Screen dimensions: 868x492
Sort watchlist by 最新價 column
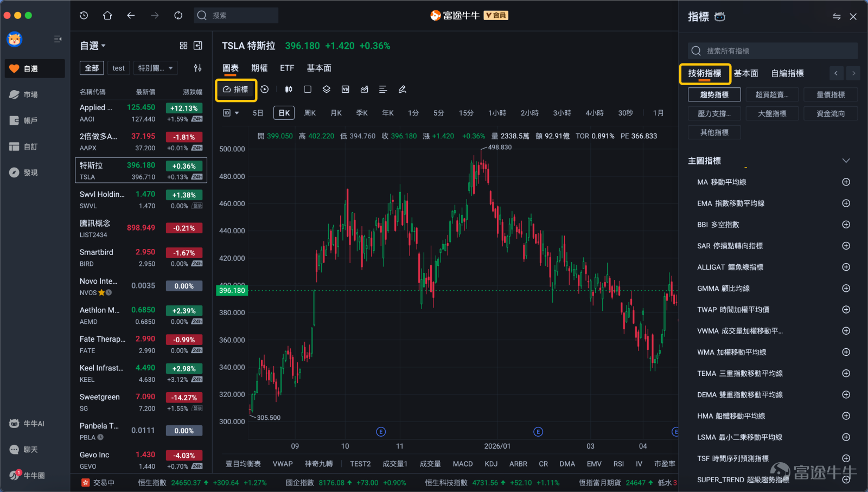click(145, 92)
